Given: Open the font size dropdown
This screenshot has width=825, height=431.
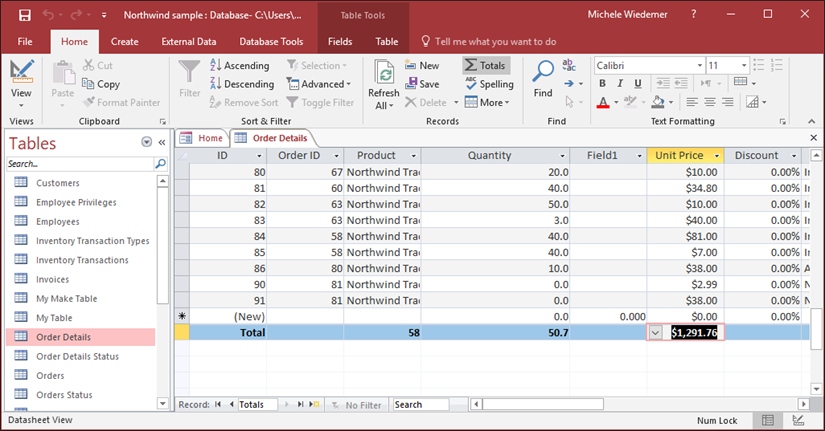Looking at the screenshot, I should [744, 65].
